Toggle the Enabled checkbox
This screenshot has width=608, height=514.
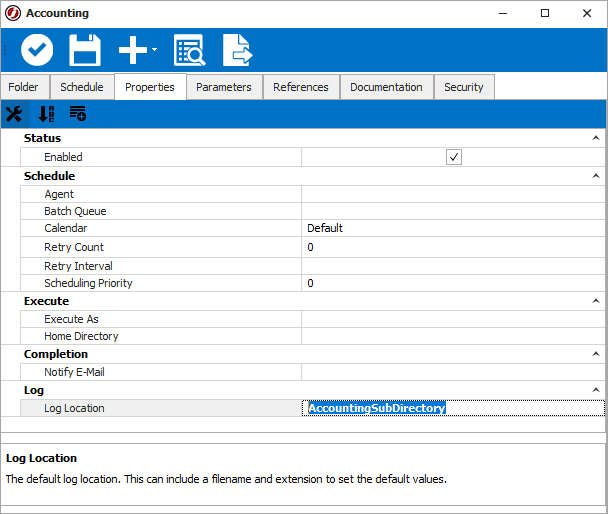(x=454, y=157)
